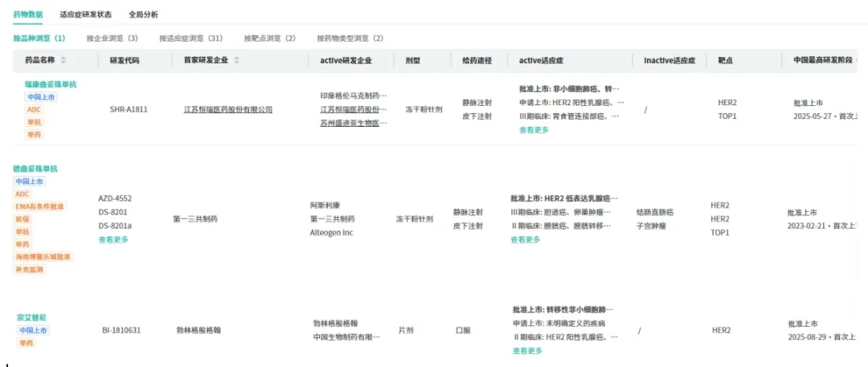Open drug link 瑞康曲妥珠单抗

click(x=51, y=84)
